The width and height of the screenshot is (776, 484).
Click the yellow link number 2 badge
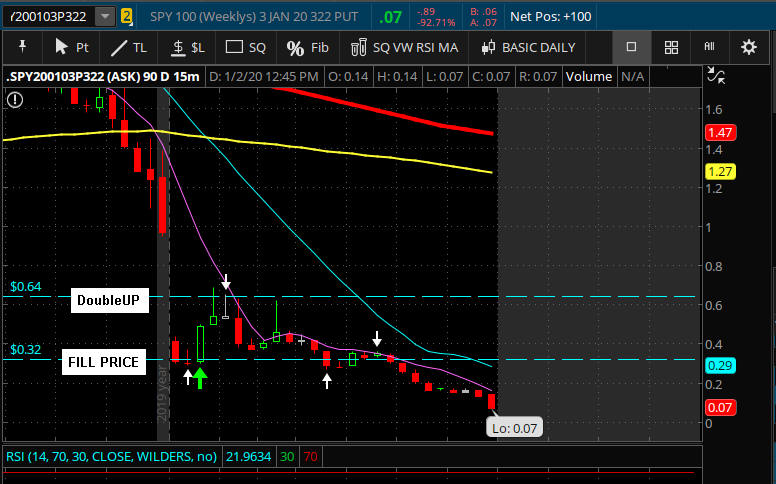(x=127, y=16)
